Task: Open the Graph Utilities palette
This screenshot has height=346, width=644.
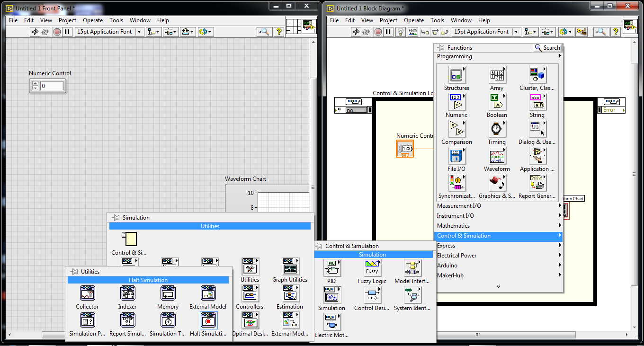Action: [x=291, y=266]
